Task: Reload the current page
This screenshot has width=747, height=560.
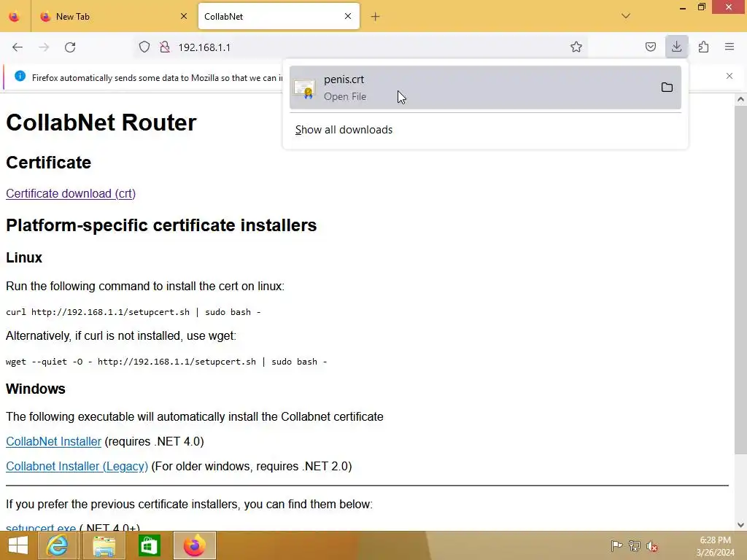Action: coord(70,47)
